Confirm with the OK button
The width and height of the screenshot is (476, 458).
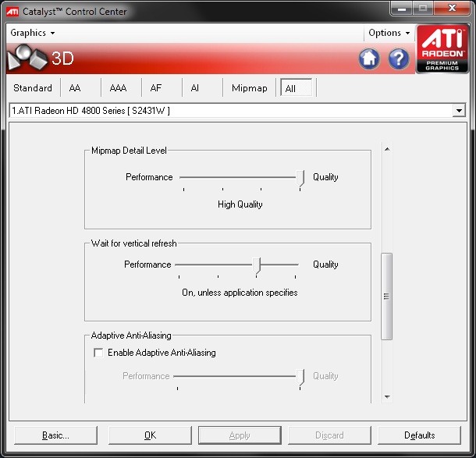pyautogui.click(x=150, y=435)
